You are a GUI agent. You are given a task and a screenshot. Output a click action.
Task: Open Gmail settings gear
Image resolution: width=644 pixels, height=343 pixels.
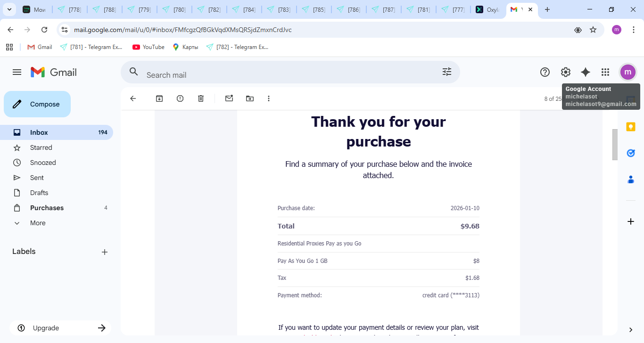565,72
